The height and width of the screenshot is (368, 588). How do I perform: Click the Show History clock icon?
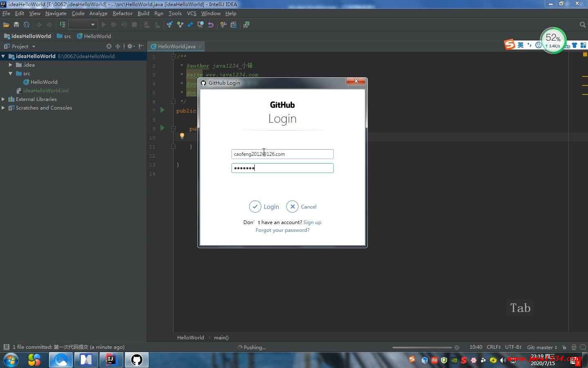tap(200, 25)
